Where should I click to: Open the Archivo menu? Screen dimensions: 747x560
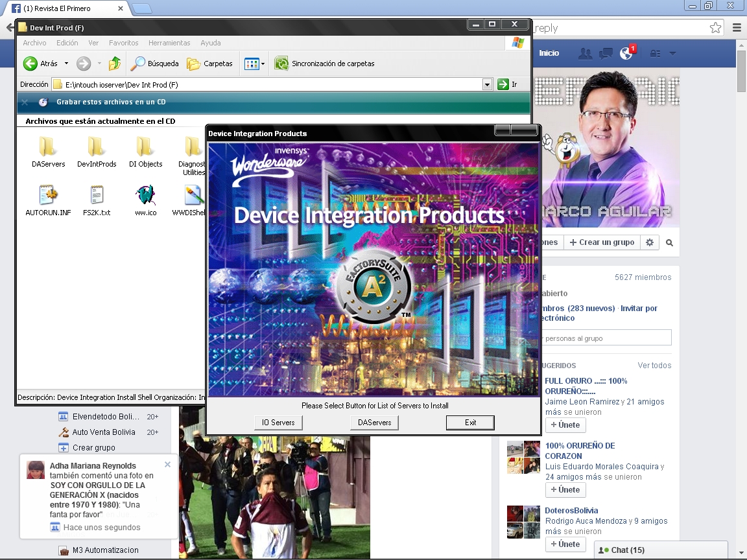click(x=35, y=43)
